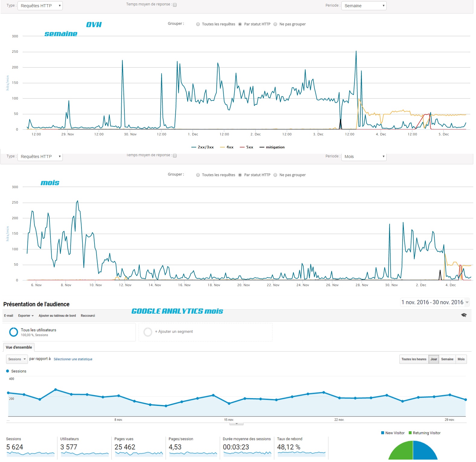Viewport: 476px width, 462px height.
Task: Click the empty Ajouter un segment circle icon
Action: click(148, 332)
